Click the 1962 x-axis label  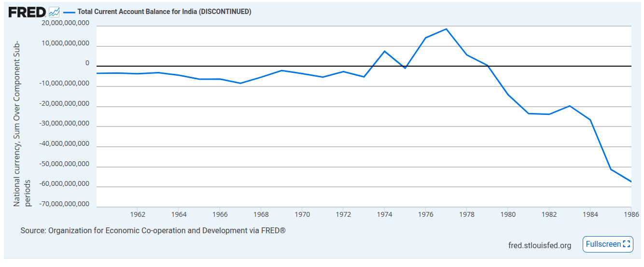[x=138, y=213]
